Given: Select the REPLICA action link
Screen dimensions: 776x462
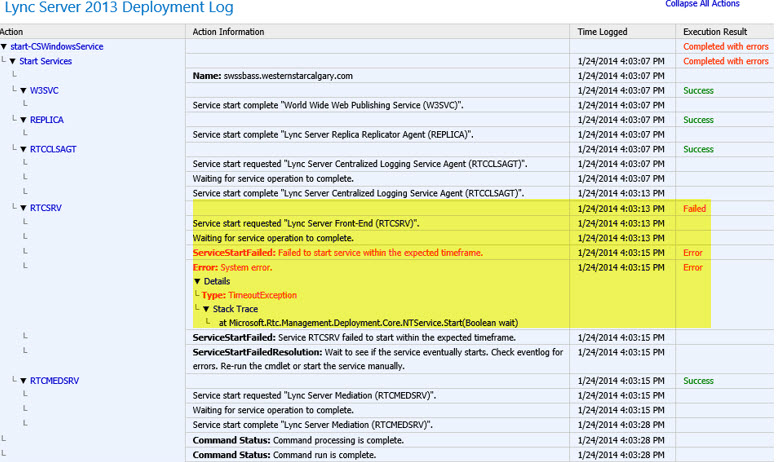Looking at the screenshot, I should coord(47,120).
